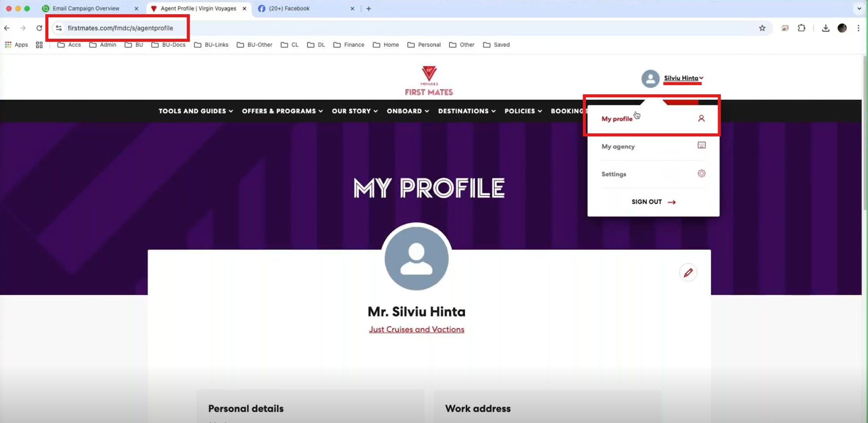Viewport: 868px width, 423px height.
Task: Select My profile in account menu
Action: click(x=653, y=119)
